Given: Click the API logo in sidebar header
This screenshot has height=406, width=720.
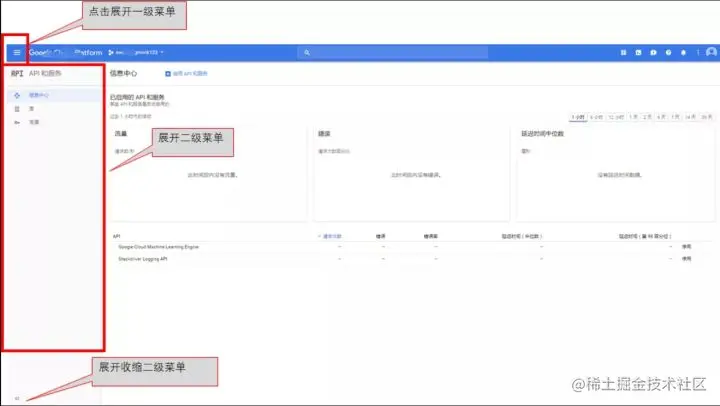Looking at the screenshot, I should click(17, 73).
